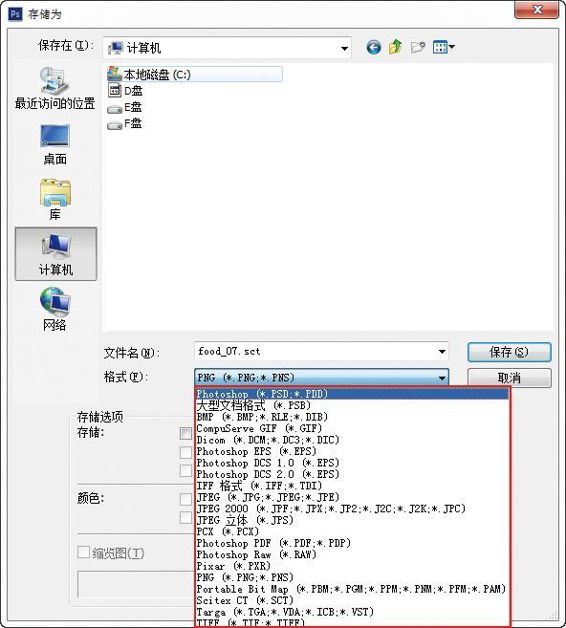Click the Back arrow navigation icon

click(x=373, y=48)
